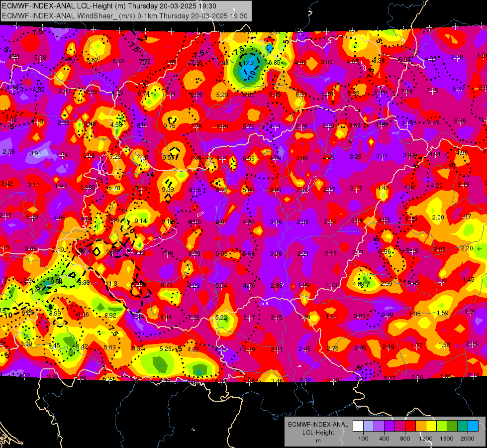Click the 6.17 grid value
Viewport: 487px width, 448px height.
tap(249, 318)
